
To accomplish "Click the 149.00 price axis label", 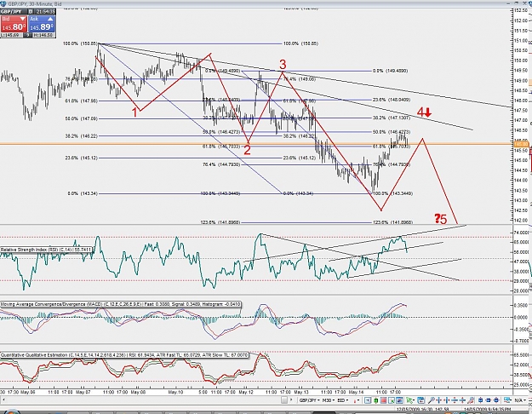I will (521, 81).
